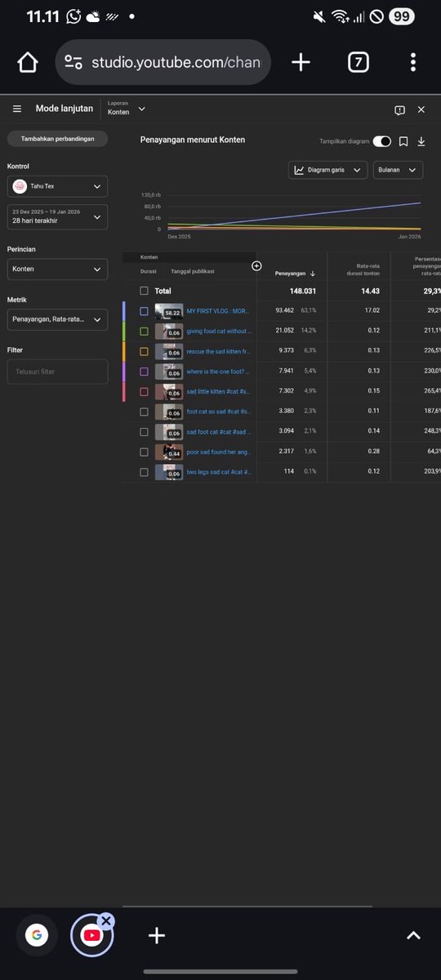Open the Diagram garis chart type dropdown

pos(328,170)
